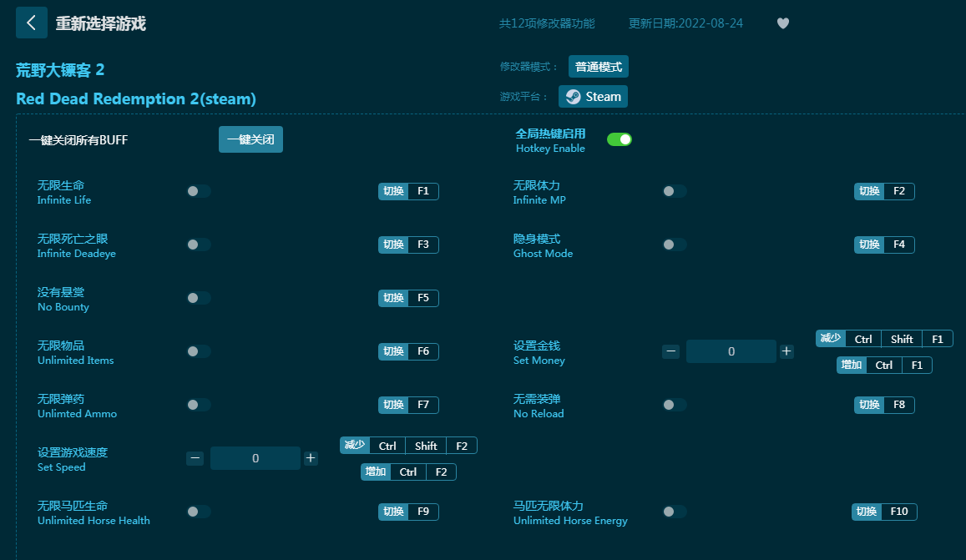
Task: Click the 更新日期:2022-08-24 text
Action: click(685, 23)
